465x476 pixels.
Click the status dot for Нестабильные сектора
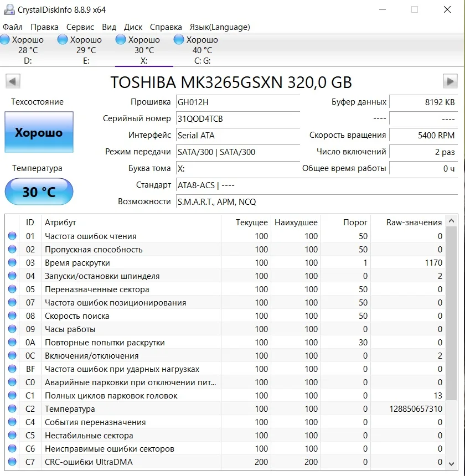[x=12, y=435]
